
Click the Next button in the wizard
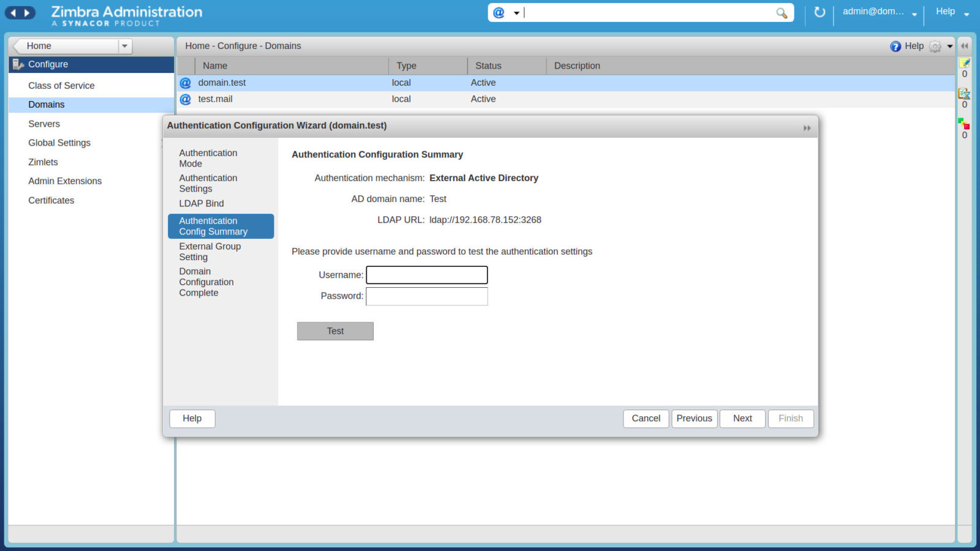(742, 418)
